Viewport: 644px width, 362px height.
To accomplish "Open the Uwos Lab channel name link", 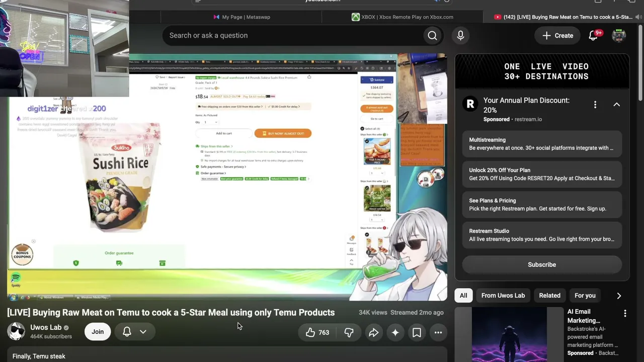I will 46,327.
